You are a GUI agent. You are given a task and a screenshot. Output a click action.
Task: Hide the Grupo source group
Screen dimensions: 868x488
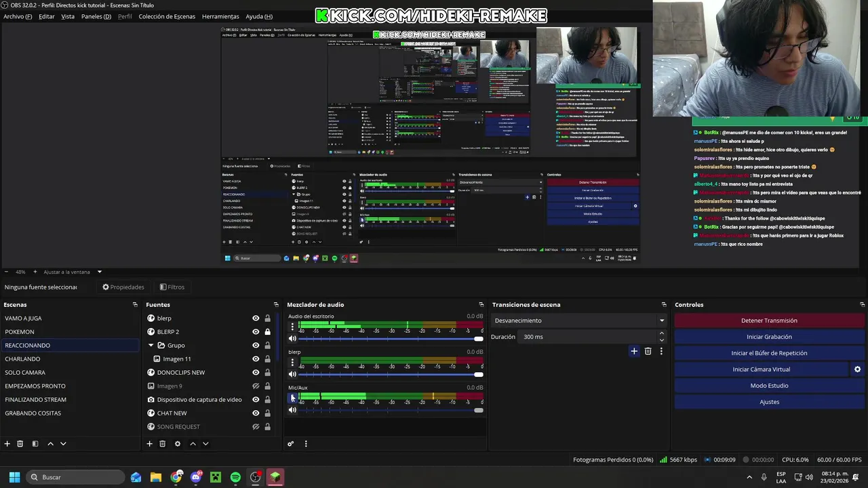click(x=256, y=346)
